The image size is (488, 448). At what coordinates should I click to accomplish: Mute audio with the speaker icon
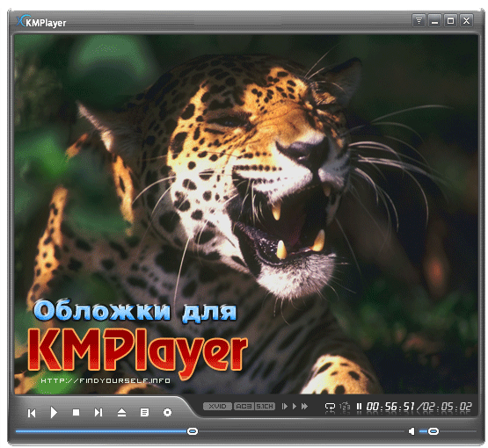pos(412,431)
